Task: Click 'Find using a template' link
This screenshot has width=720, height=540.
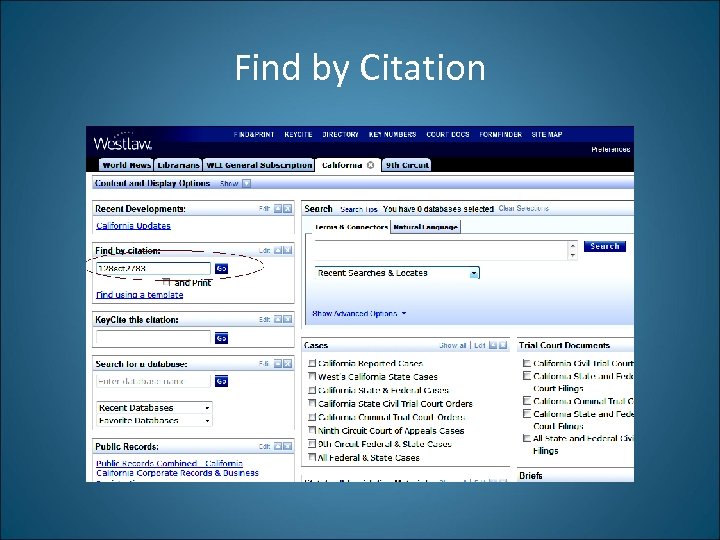Action: (x=140, y=295)
